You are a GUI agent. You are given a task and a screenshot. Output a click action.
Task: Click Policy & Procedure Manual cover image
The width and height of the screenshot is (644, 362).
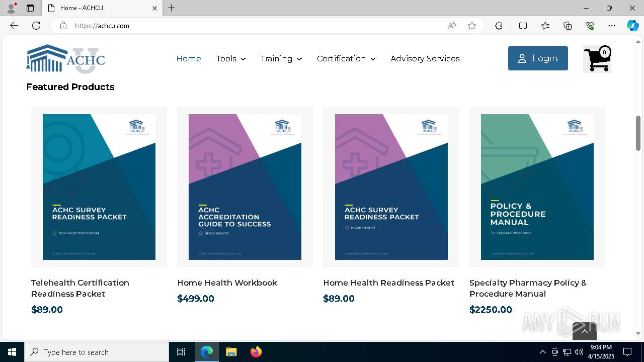(537, 187)
